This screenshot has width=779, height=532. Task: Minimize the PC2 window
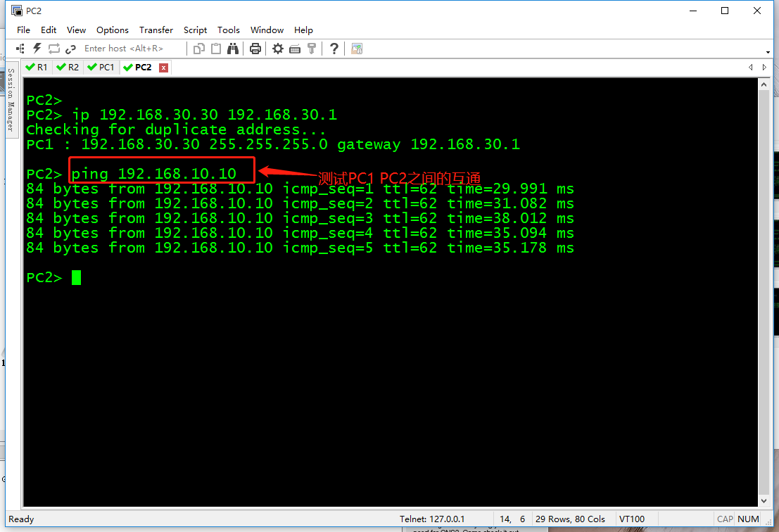coord(693,11)
